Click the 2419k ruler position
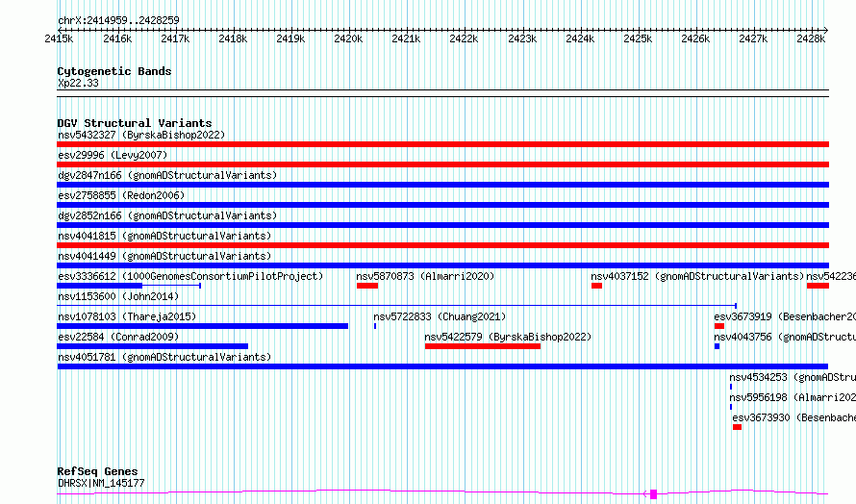856x504 pixels. (x=290, y=38)
